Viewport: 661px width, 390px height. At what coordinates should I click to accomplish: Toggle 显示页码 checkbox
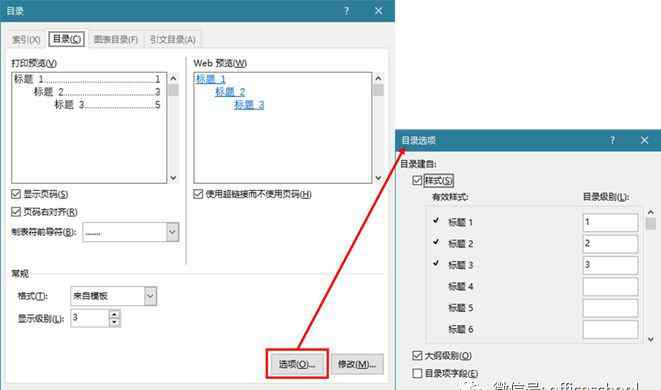16,194
